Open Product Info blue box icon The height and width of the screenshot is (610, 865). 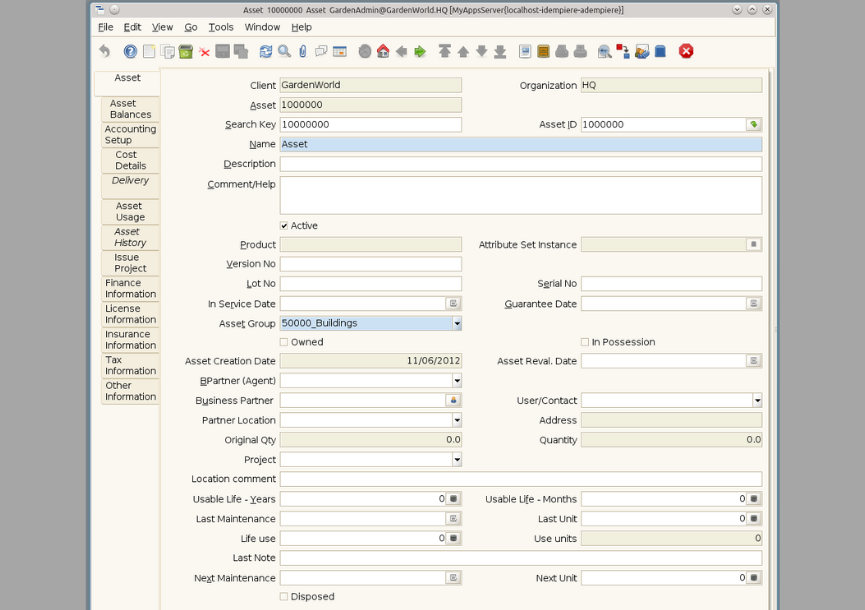coord(660,51)
